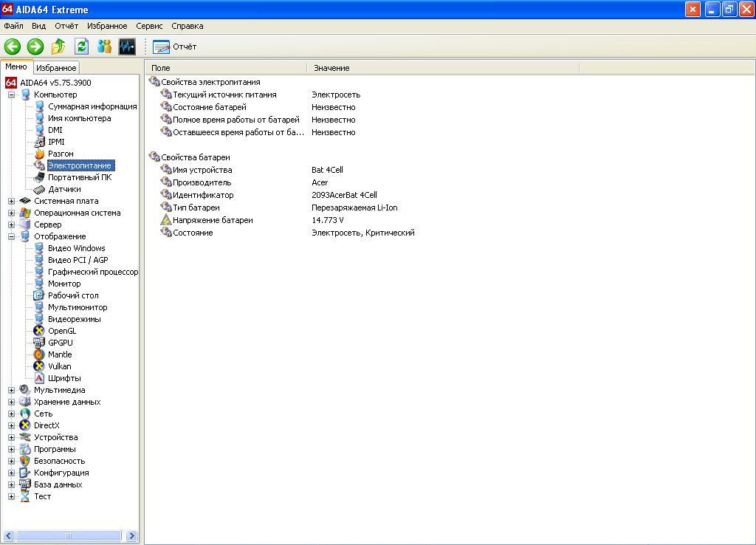Image resolution: width=756 pixels, height=545 pixels.
Task: Refresh the page using the refresh icon
Action: pos(81,47)
